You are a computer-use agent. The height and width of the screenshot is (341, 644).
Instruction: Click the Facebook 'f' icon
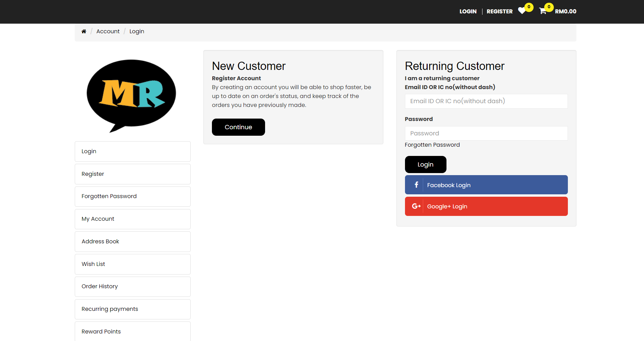coord(416,185)
